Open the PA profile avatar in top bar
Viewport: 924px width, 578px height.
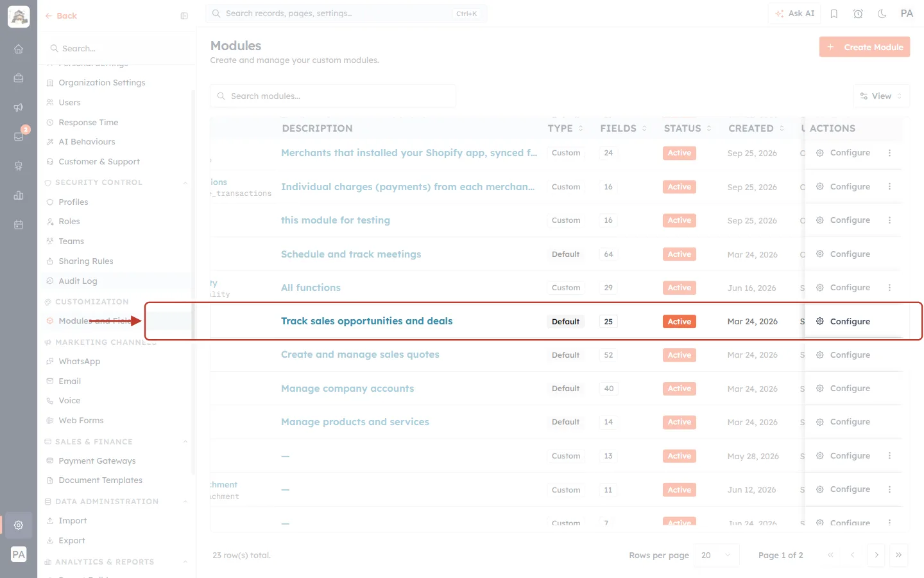[x=907, y=13]
